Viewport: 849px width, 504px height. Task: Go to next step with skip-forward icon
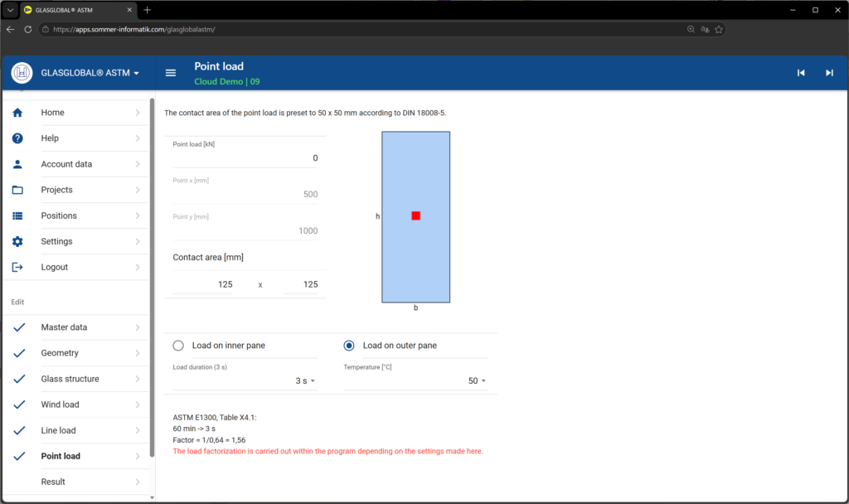[x=829, y=73]
